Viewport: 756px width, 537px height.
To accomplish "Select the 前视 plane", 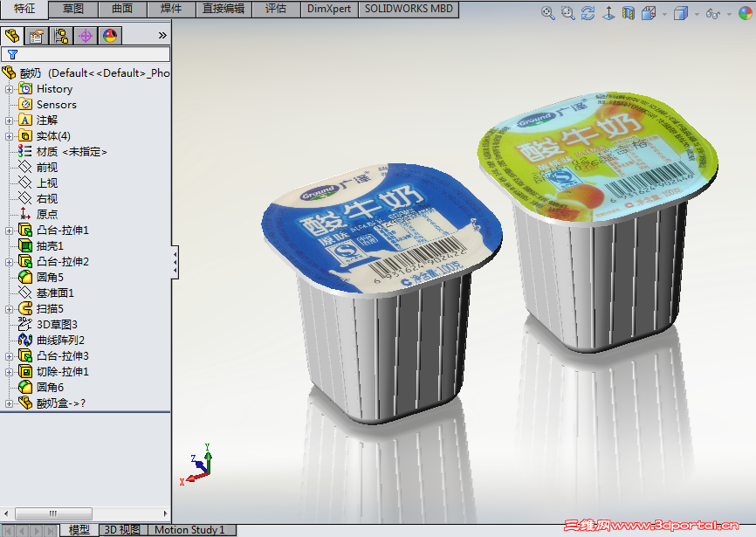I will pos(38,168).
